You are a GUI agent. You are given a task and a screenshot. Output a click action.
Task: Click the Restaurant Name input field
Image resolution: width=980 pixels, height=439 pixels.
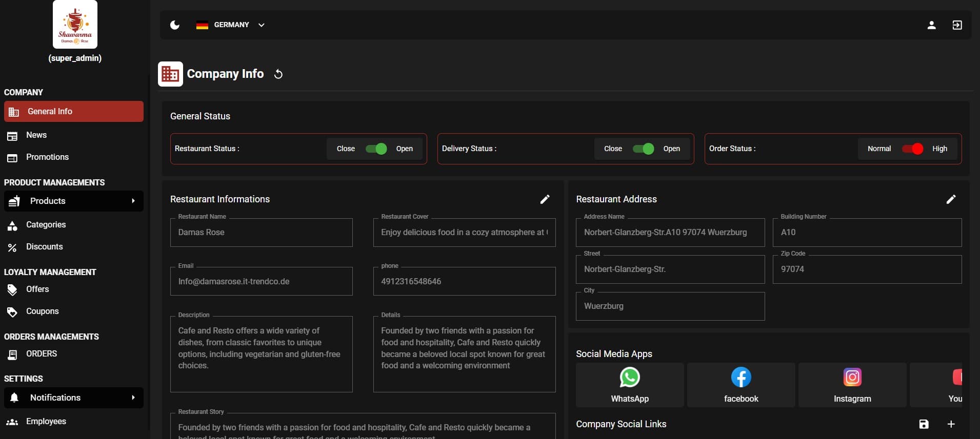(x=261, y=233)
